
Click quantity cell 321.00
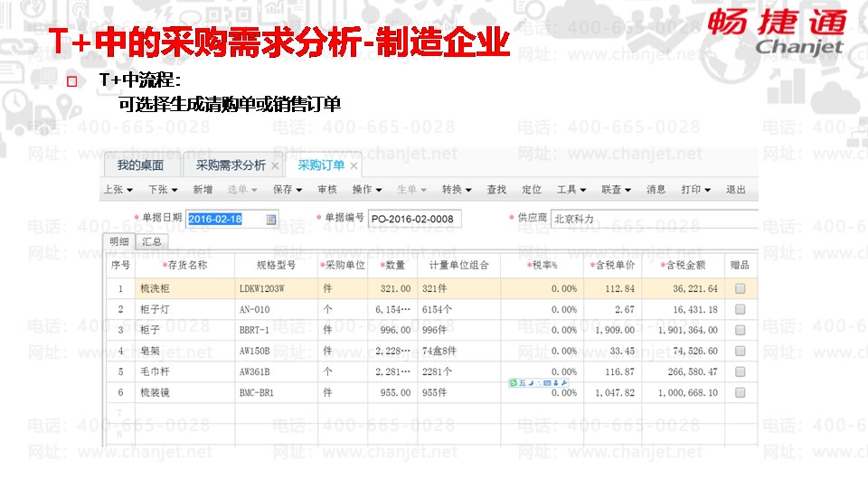pos(392,288)
